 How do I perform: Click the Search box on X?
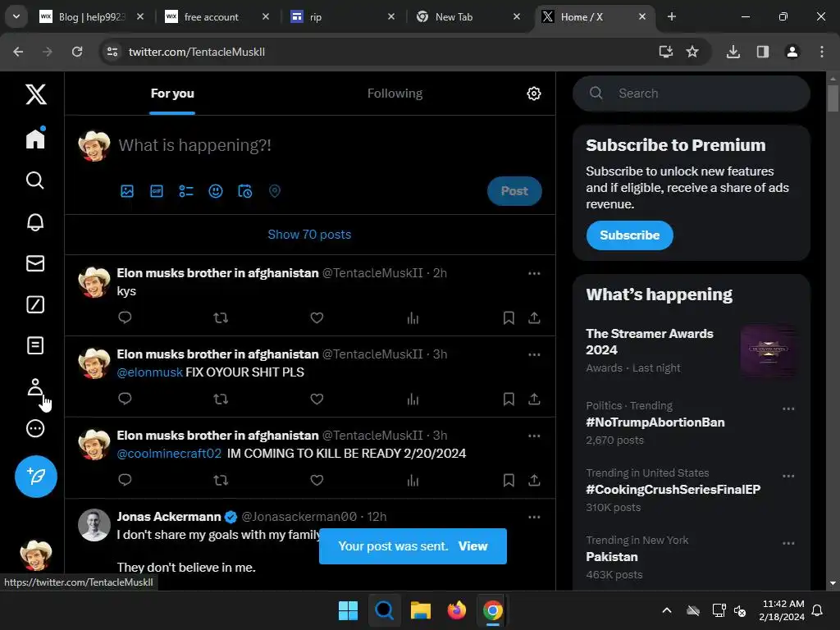(691, 94)
